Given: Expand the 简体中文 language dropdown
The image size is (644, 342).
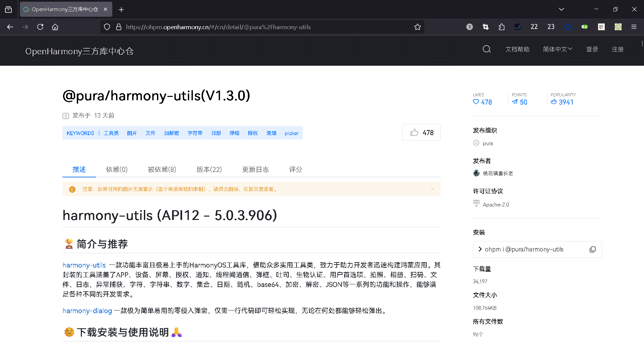Looking at the screenshot, I should pos(557,49).
